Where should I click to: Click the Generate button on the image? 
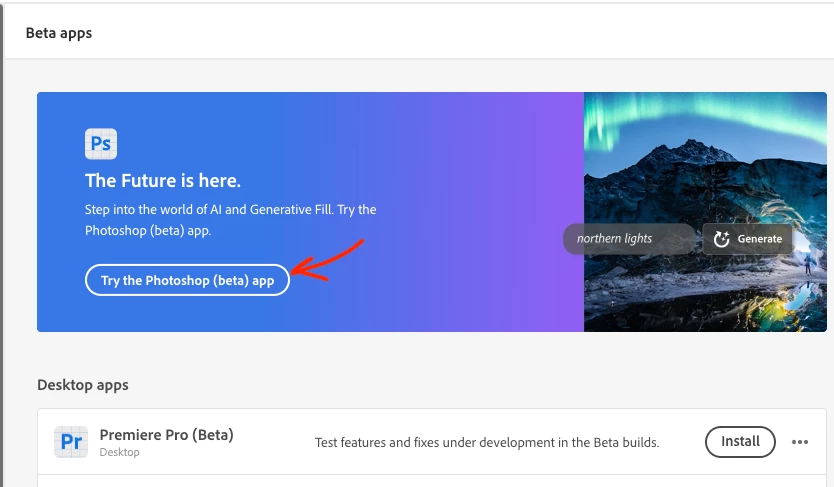coord(747,239)
